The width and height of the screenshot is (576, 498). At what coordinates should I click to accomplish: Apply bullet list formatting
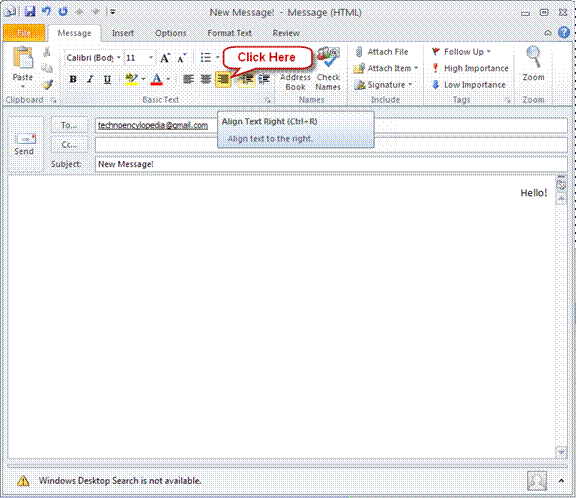point(206,58)
